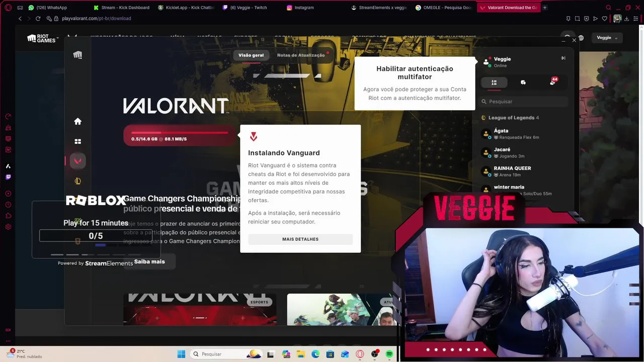Expand Riot Games logo dropdown arrow
Image resolution: width=644 pixels, height=362 pixels.
click(x=58, y=38)
